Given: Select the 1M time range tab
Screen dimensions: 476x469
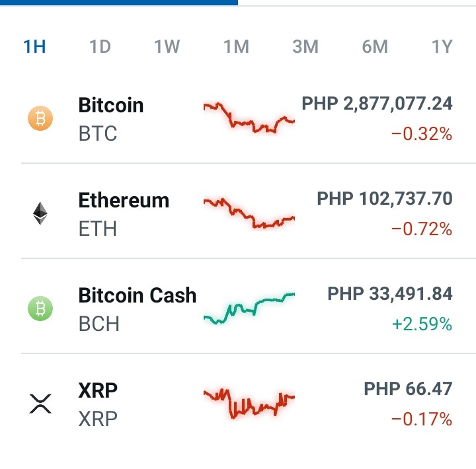Looking at the screenshot, I should [x=237, y=47].
